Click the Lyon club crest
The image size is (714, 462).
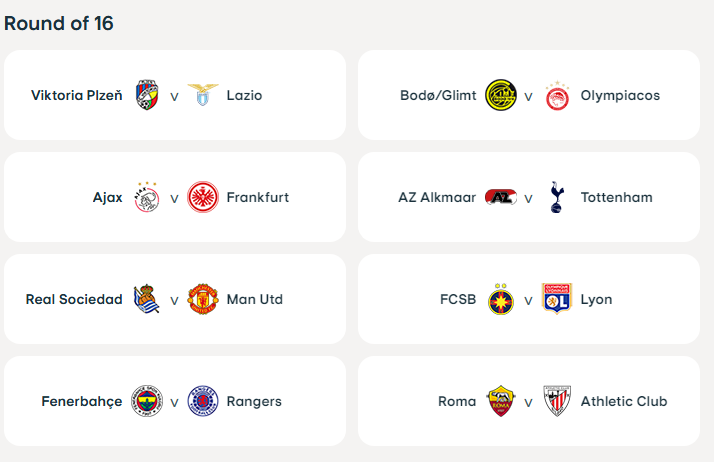(557, 299)
